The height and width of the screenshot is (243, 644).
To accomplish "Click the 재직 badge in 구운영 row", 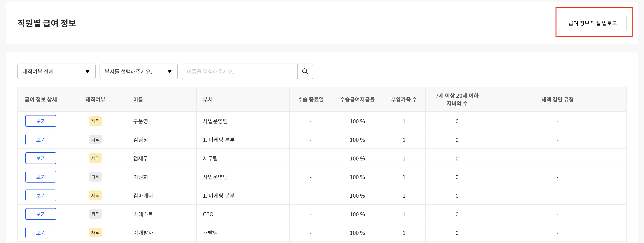I will coord(95,121).
